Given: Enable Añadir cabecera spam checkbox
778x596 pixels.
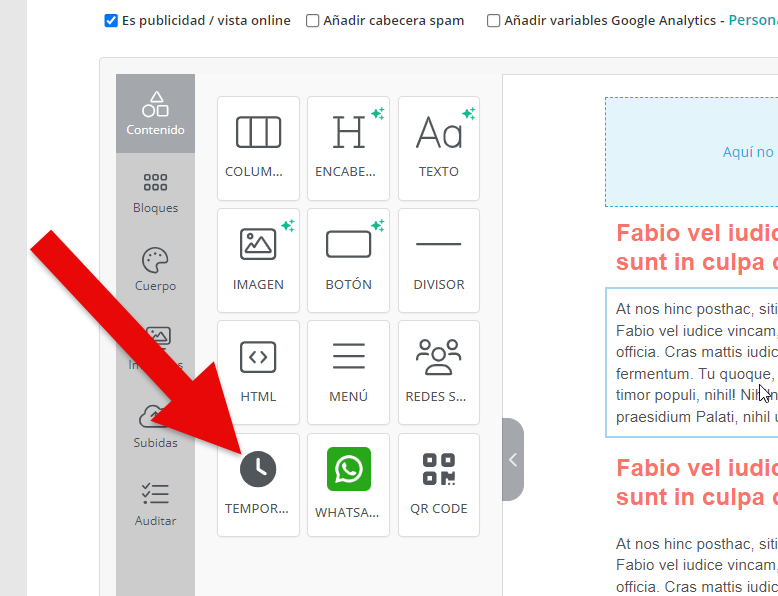Looking at the screenshot, I should [313, 21].
